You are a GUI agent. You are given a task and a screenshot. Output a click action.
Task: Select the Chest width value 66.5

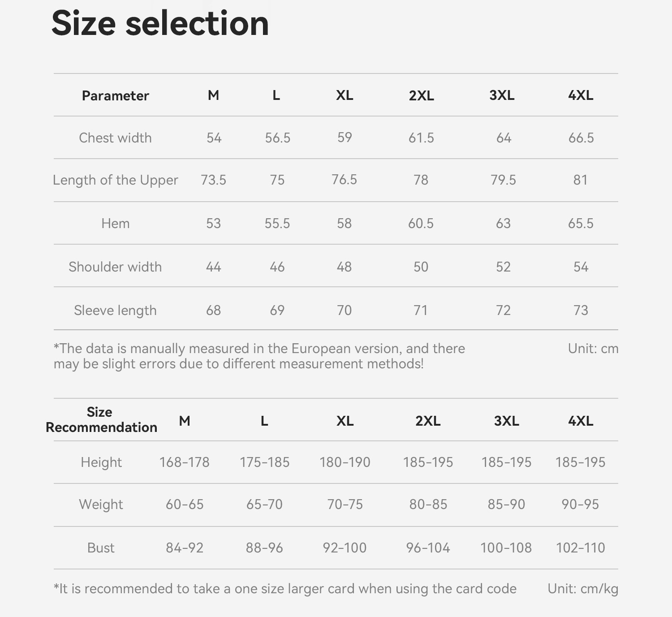(581, 138)
